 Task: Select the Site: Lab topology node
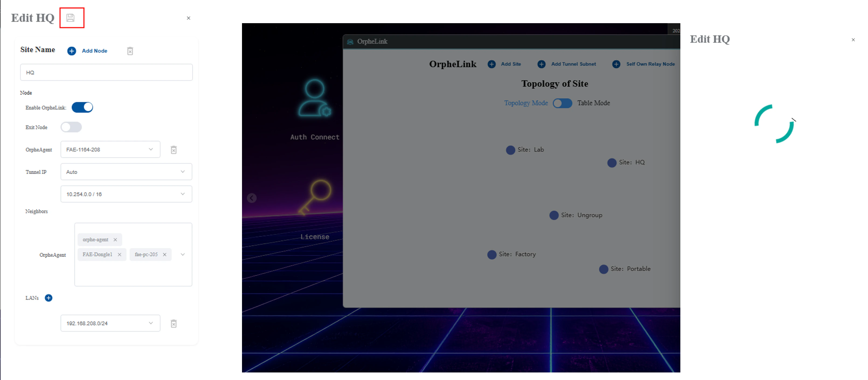510,150
